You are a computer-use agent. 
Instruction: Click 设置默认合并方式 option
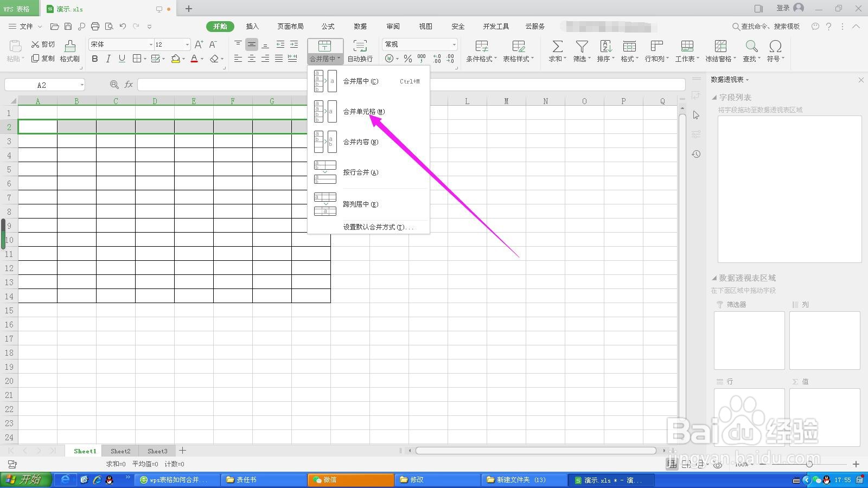377,227
